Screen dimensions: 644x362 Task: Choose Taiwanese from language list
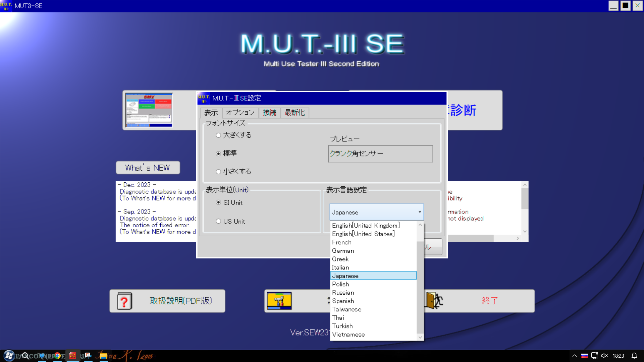tap(373, 309)
